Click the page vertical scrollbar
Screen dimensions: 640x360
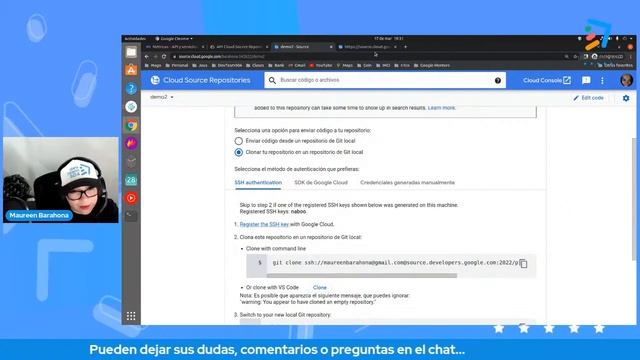634,199
